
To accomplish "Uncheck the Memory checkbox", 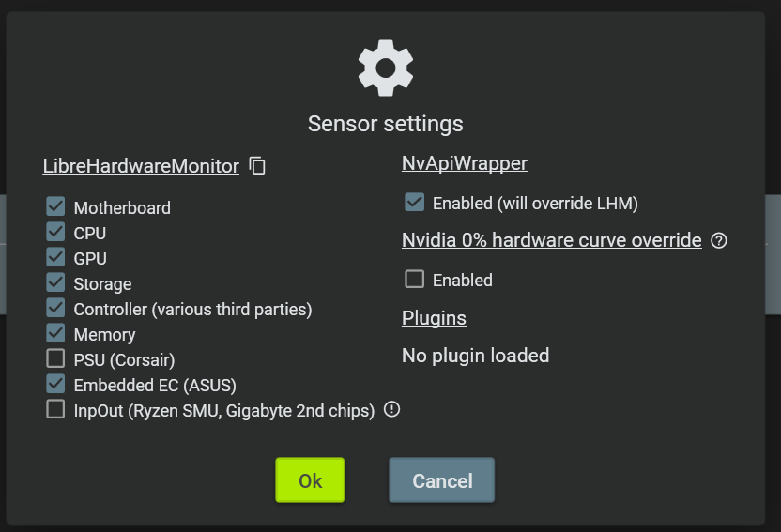I will (56, 333).
